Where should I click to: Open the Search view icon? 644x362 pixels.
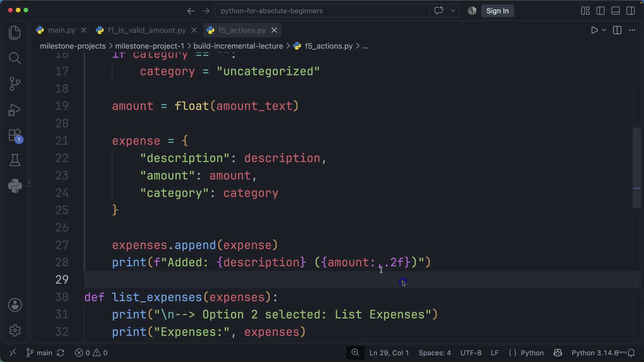click(15, 58)
